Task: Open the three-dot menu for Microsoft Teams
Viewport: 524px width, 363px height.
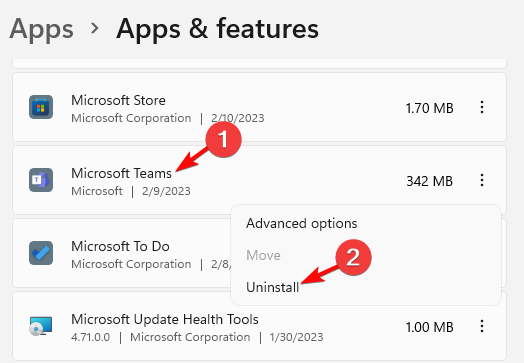Action: coord(482,180)
